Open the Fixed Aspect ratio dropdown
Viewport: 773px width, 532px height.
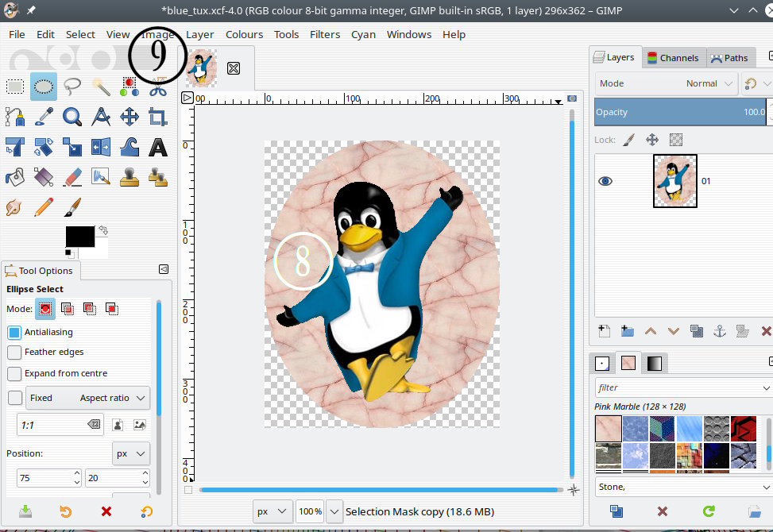click(87, 398)
